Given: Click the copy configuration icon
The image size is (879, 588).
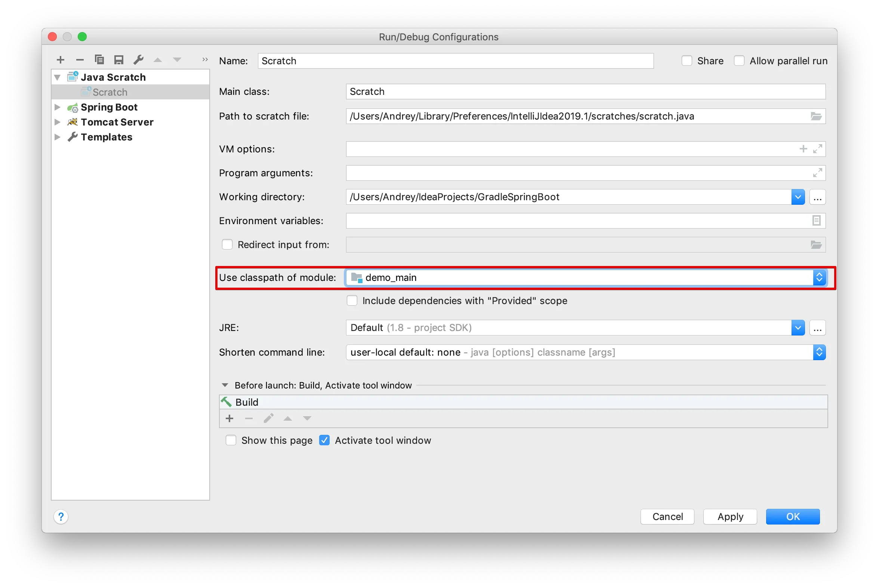Looking at the screenshot, I should point(99,60).
